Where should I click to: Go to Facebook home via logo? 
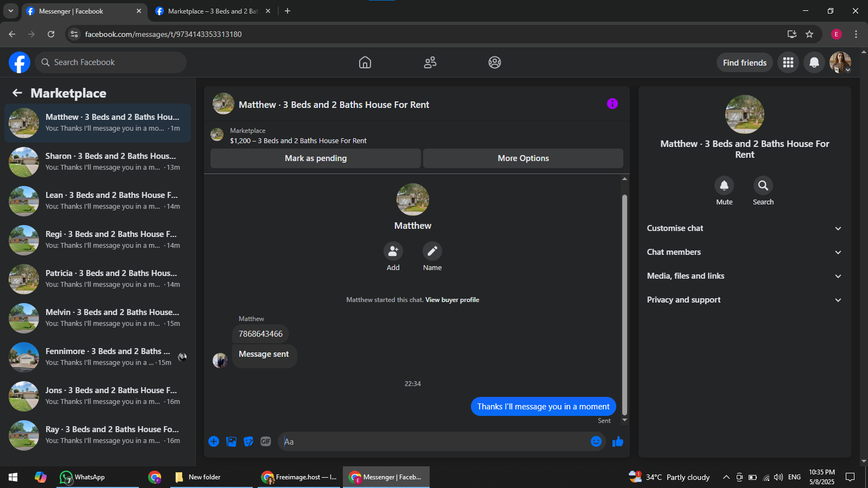click(x=20, y=62)
